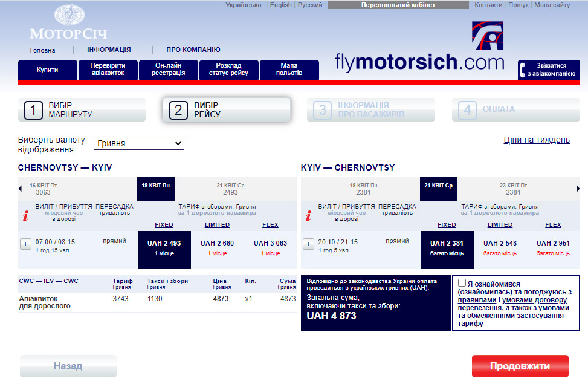Choose outbound fare UAH 2 493
Image resolution: width=588 pixels, height=387 pixels.
(x=164, y=250)
